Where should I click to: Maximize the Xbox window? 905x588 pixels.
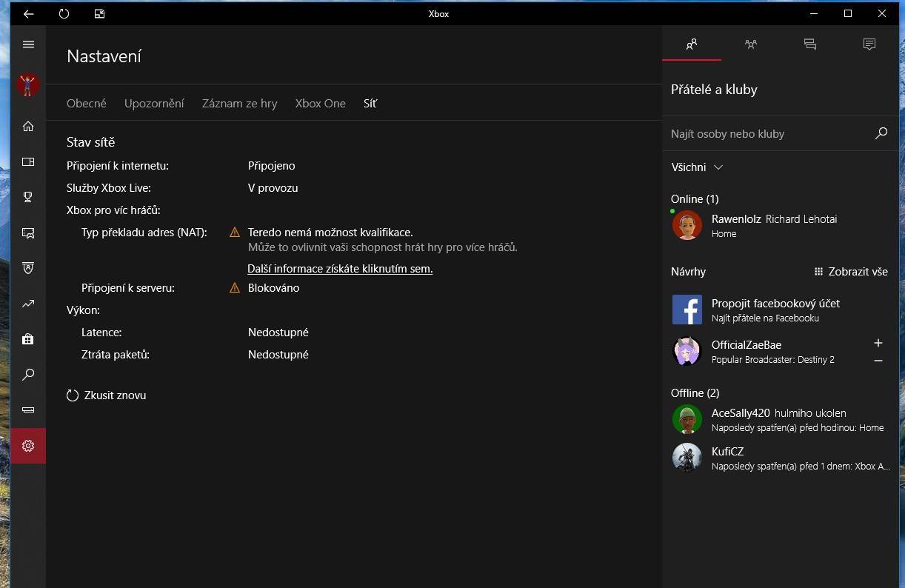848,13
